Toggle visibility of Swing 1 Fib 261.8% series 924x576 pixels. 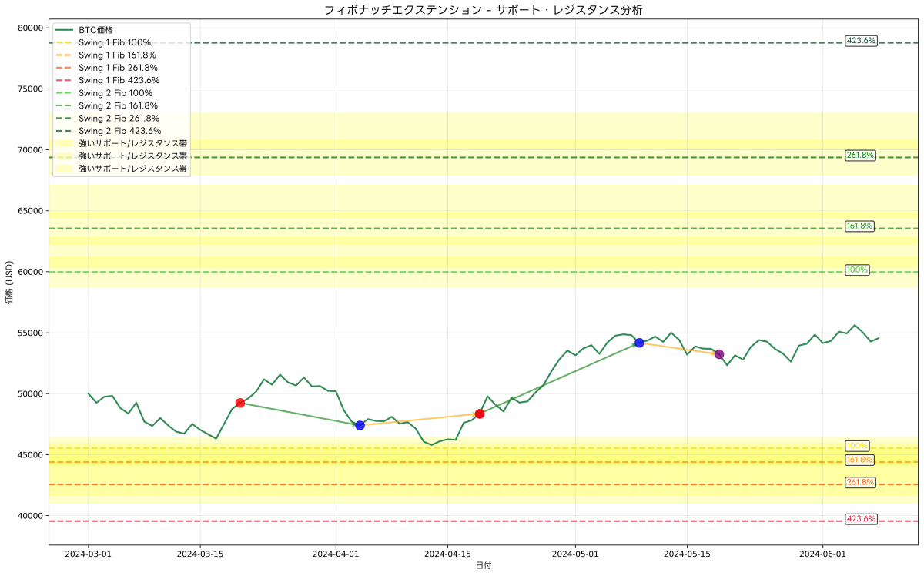[x=65, y=68]
